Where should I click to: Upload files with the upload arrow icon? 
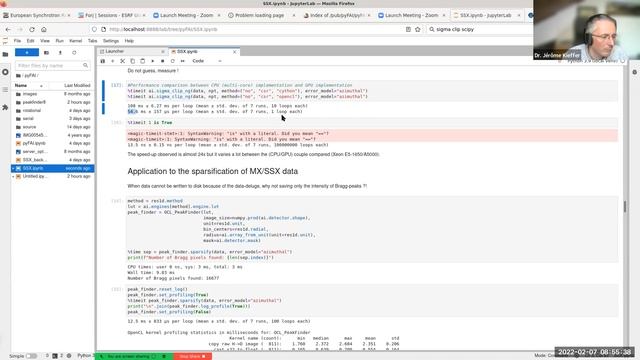tap(60, 53)
